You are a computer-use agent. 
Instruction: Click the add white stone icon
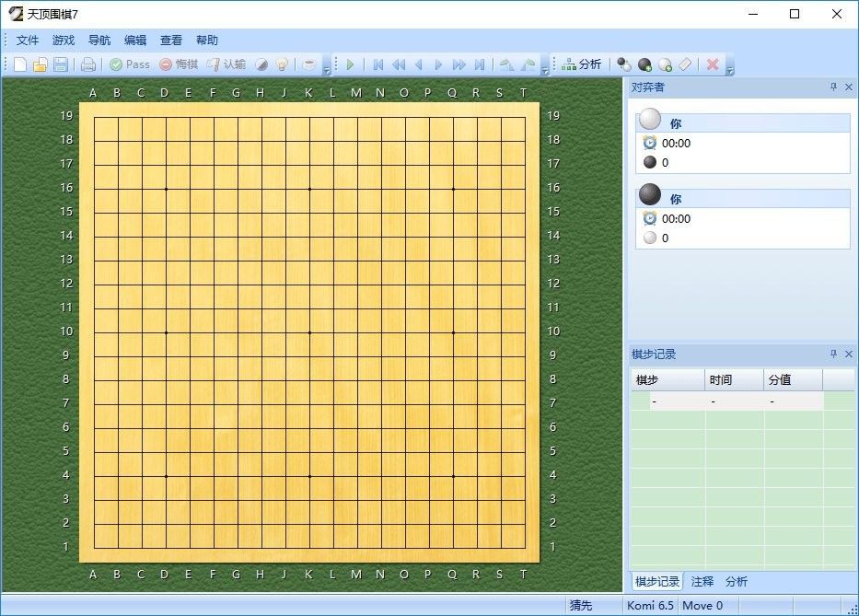click(x=665, y=64)
